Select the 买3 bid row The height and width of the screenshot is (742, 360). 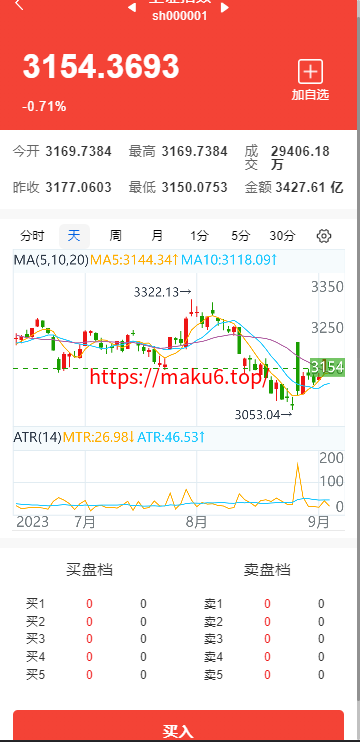[x=89, y=639]
